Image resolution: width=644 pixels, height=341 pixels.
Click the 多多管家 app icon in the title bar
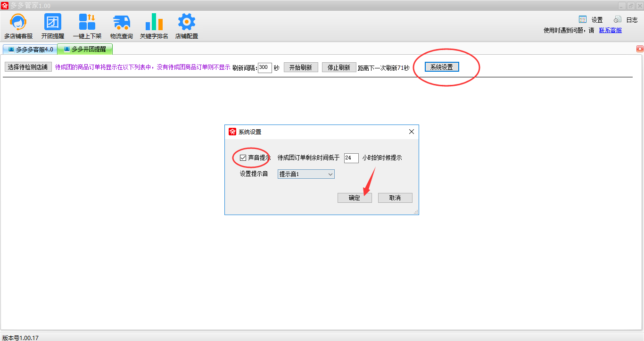[x=5, y=5]
